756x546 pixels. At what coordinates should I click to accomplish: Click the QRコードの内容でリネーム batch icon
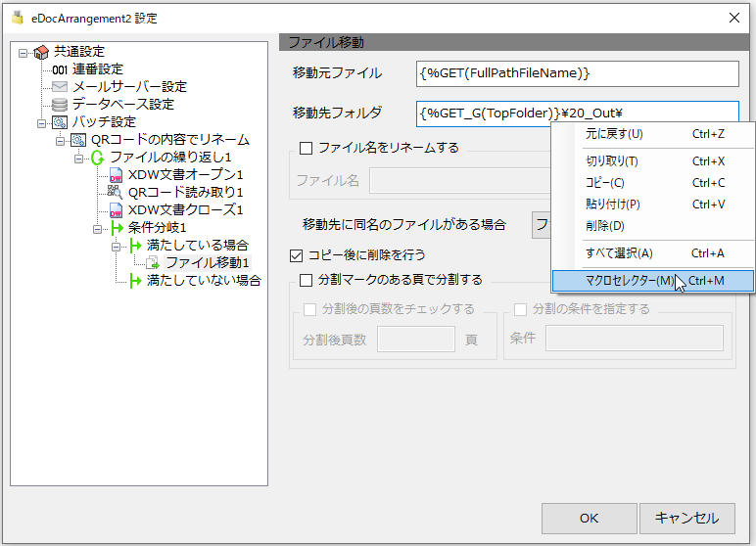point(78,140)
